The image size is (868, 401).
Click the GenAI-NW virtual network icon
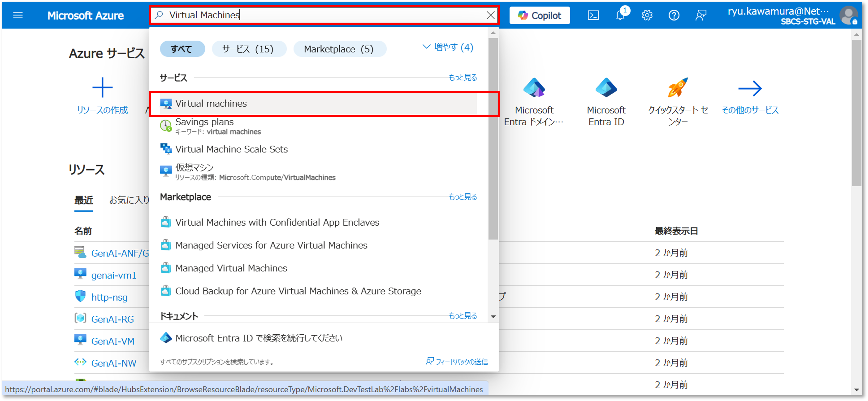click(x=80, y=362)
